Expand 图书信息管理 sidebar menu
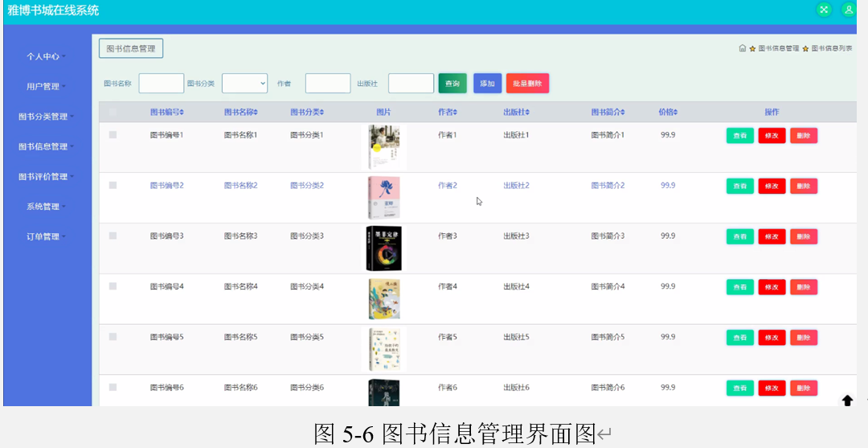Viewport: 868px width, 448px height. (x=47, y=146)
